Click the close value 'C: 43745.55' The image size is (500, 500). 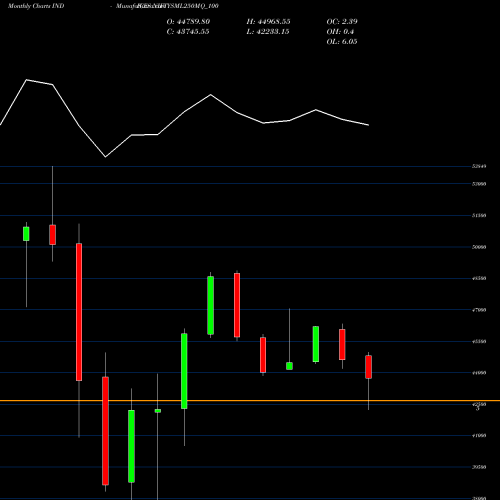tap(188, 32)
